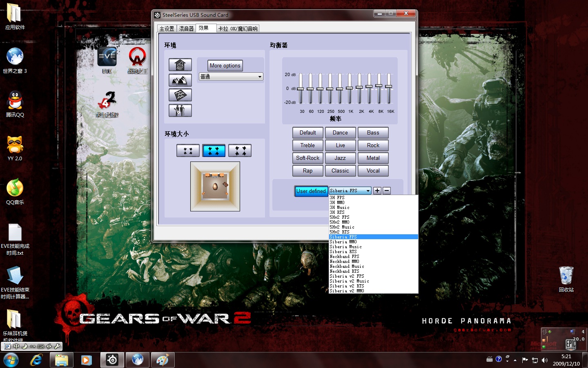The width and height of the screenshot is (588, 368).
Task: Click the 16K equalizer slider handle
Action: (x=389, y=86)
